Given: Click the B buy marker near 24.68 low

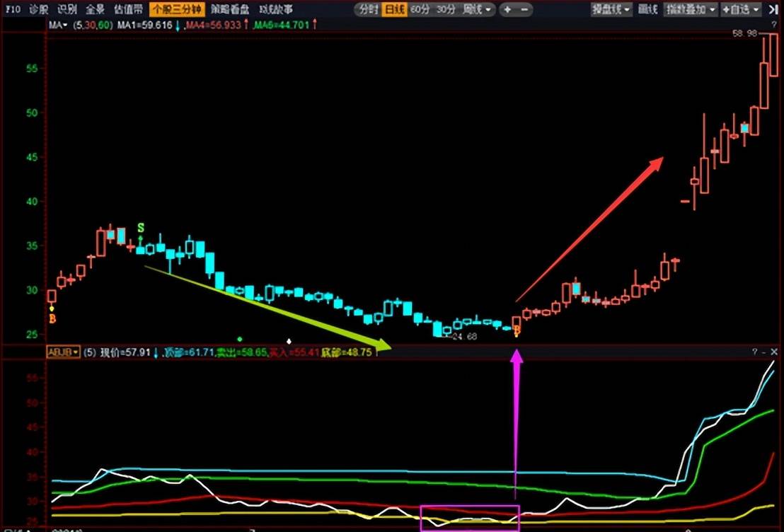Looking at the screenshot, I should coord(517,330).
